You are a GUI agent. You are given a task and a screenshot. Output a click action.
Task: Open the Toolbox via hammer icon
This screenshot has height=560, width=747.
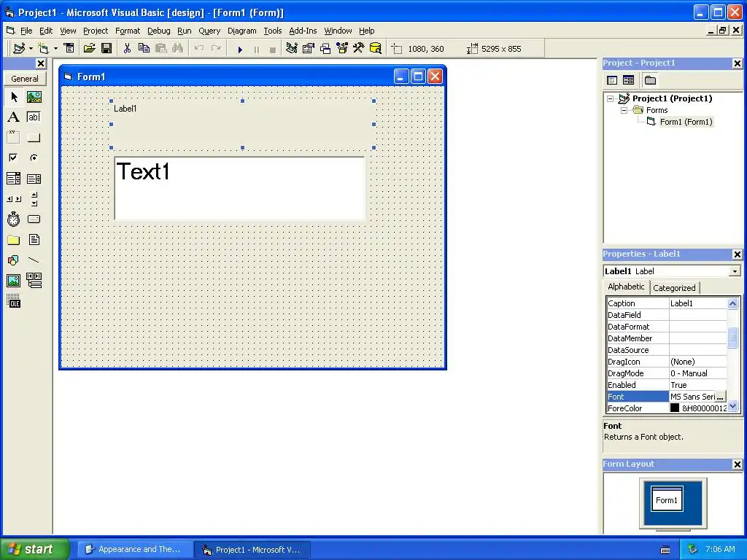[359, 48]
